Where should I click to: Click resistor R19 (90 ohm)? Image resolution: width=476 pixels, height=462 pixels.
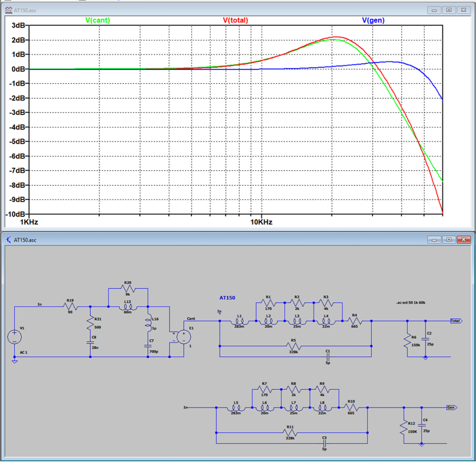pos(70,307)
